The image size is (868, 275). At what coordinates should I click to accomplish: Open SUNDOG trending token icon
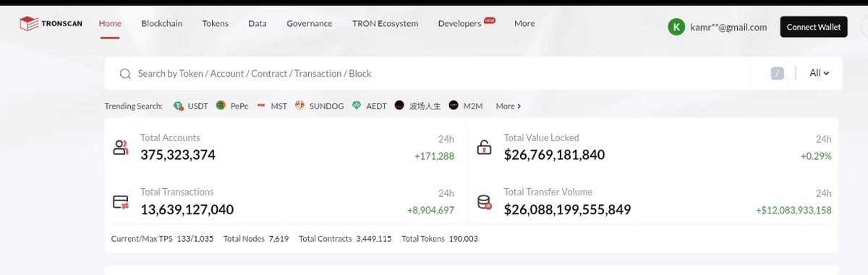pos(299,106)
